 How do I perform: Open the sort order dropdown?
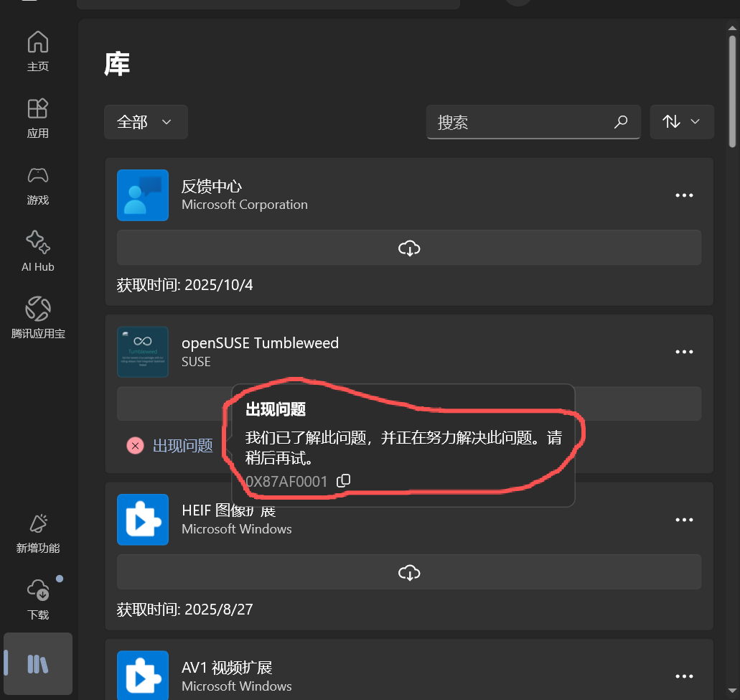(682, 122)
